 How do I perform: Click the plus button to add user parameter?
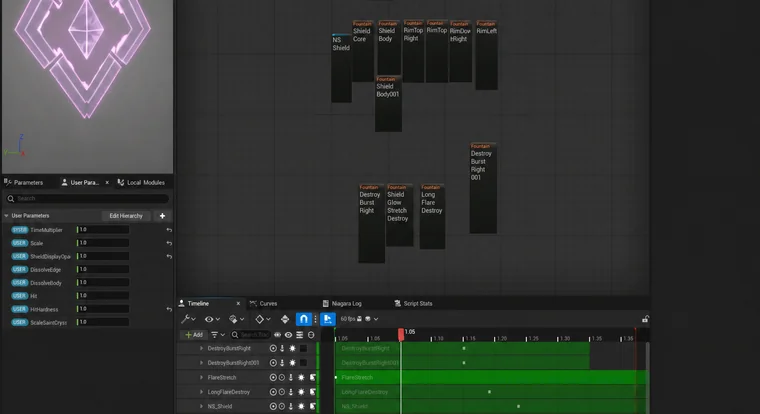162,216
